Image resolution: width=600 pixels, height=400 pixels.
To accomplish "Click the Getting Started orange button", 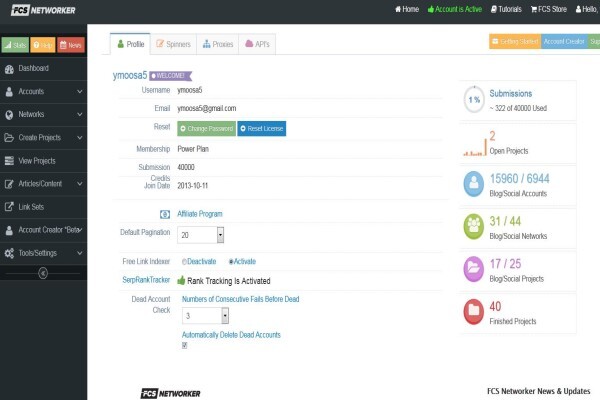I will click(x=515, y=41).
